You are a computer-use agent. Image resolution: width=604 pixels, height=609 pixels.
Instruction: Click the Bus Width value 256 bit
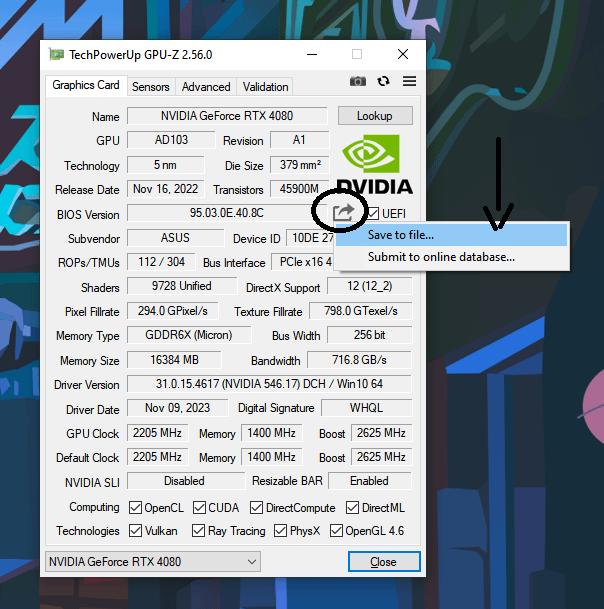[x=369, y=335]
